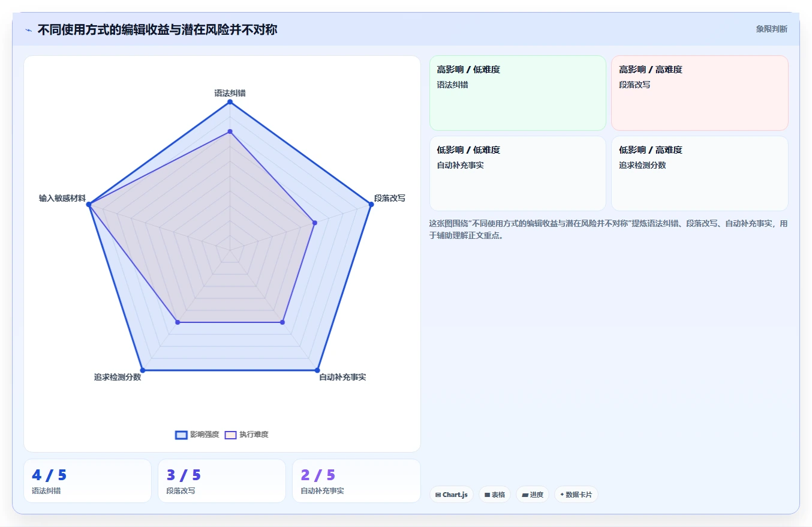Viewport: 812px width, 527px height.
Task: Click the 语法纠错 radar axis label
Action: [x=230, y=93]
